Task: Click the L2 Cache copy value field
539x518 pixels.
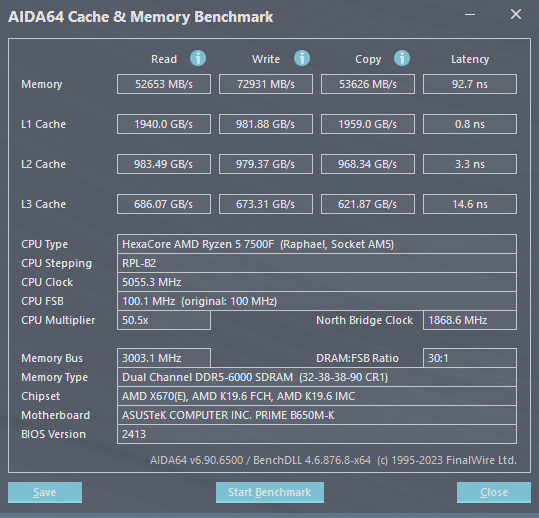Action: click(x=368, y=164)
